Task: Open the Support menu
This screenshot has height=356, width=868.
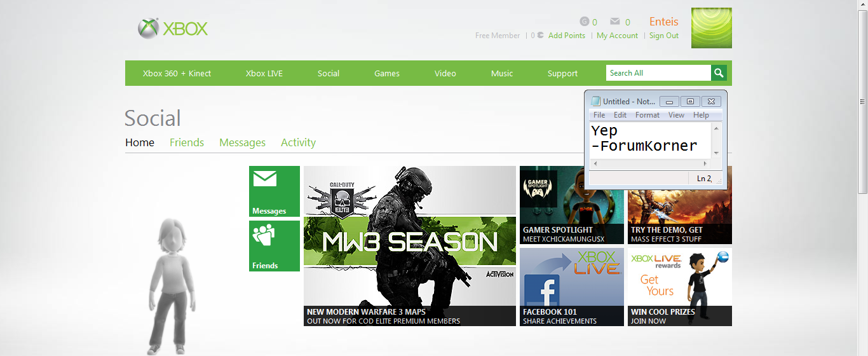Action: coord(563,73)
